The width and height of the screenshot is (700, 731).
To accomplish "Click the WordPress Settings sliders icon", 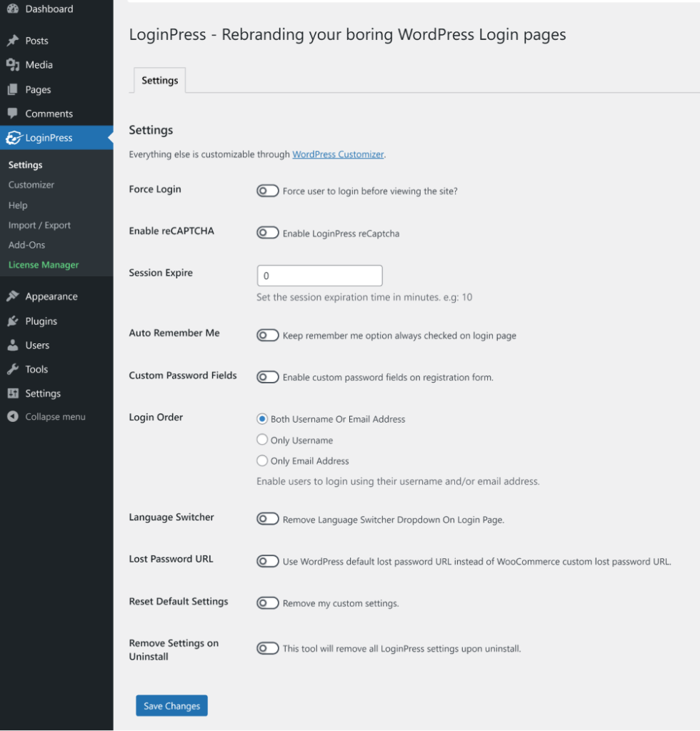I will click(x=13, y=393).
